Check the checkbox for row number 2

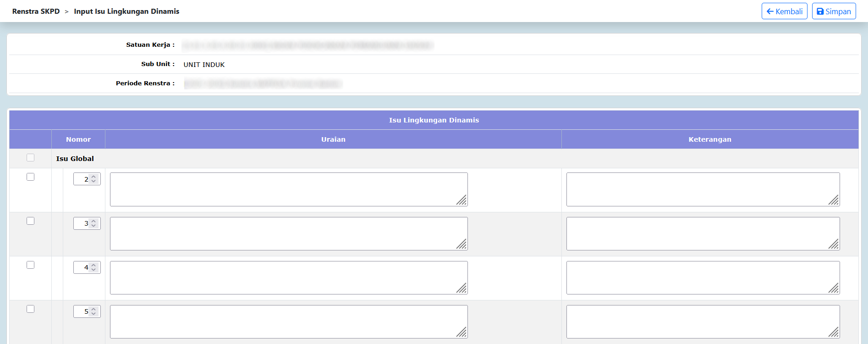tap(31, 177)
